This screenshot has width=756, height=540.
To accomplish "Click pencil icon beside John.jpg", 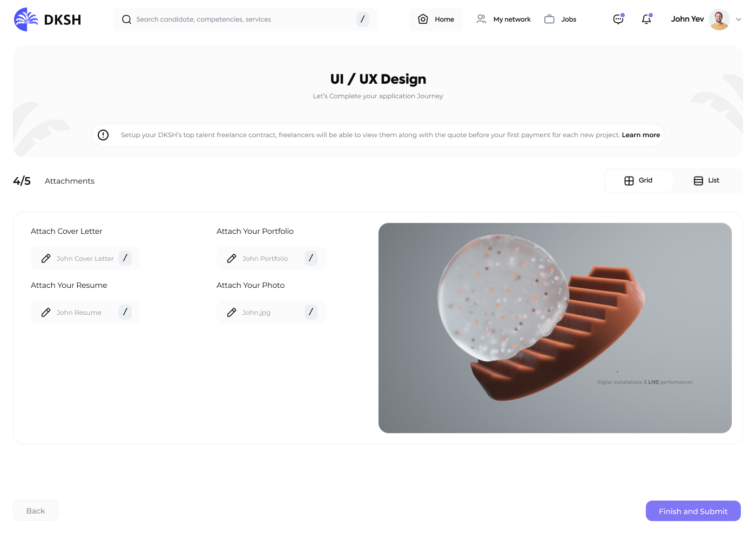I will pos(232,313).
